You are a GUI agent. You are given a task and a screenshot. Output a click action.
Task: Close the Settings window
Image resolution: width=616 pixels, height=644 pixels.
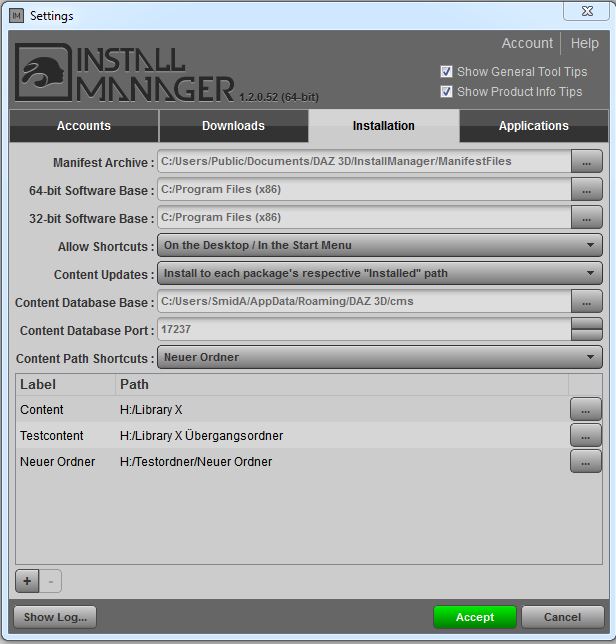point(587,11)
